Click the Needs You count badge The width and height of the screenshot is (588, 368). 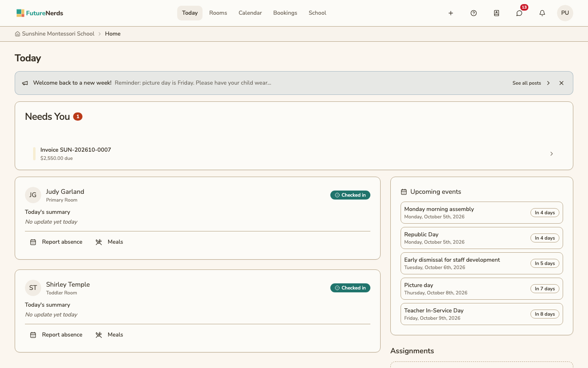coord(78,117)
